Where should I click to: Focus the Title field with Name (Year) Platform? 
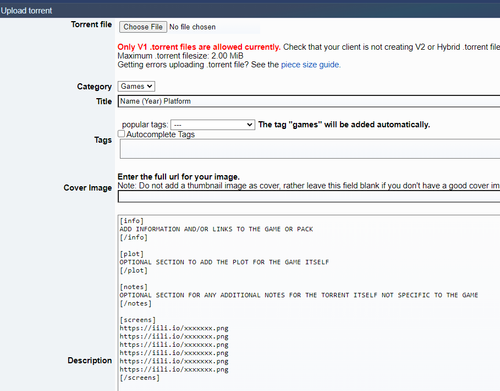click(309, 101)
